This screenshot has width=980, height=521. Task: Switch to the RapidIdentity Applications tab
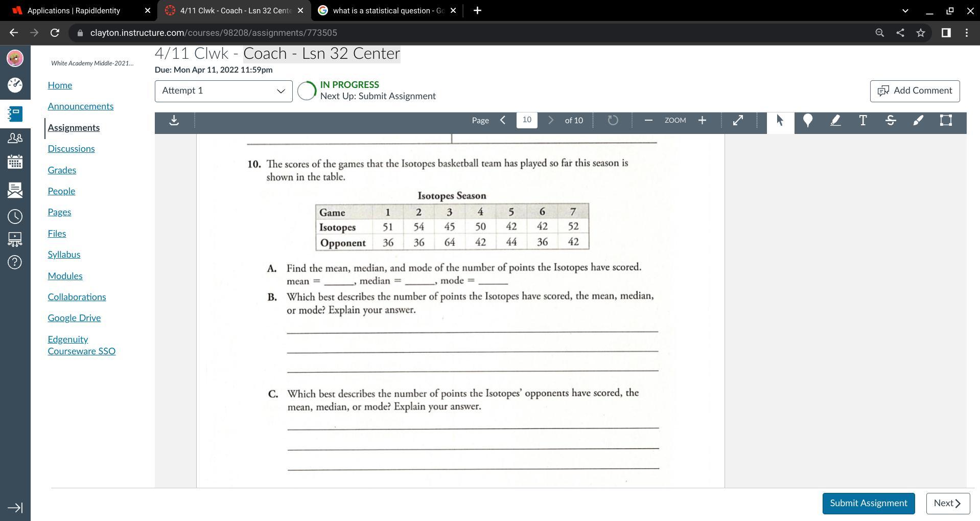coord(79,10)
